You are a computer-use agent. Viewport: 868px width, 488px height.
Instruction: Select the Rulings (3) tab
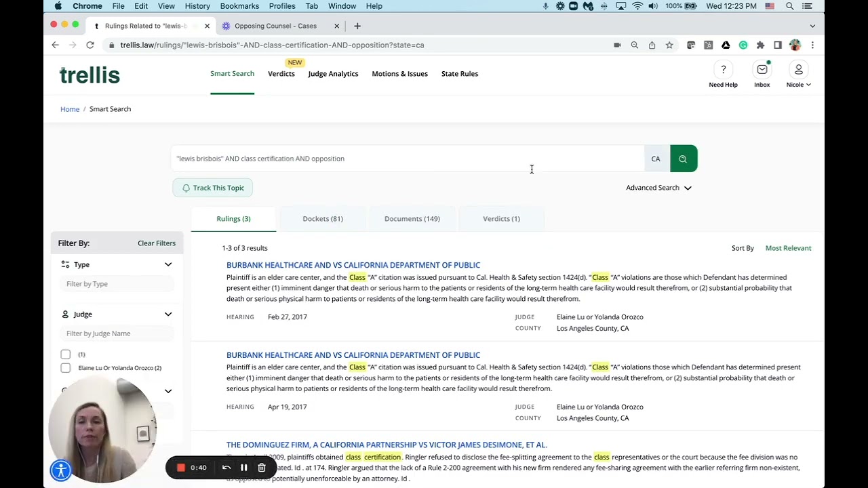click(233, 219)
